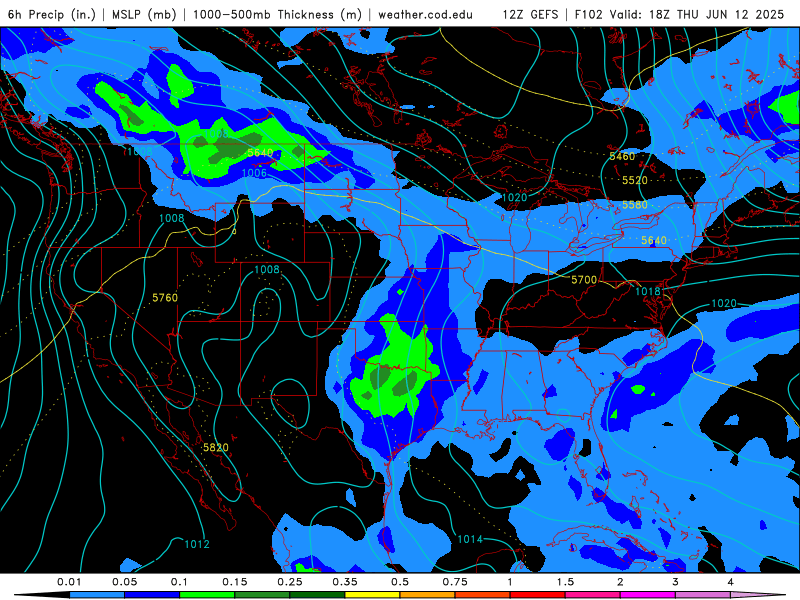Select the 0.75 legend value
Viewport: 800px width, 600px height.
click(x=455, y=582)
